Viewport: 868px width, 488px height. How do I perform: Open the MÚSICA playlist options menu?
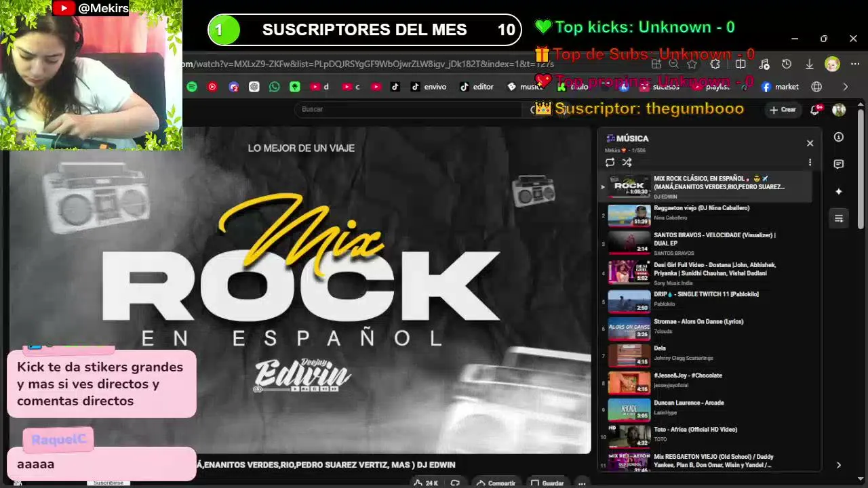coord(810,163)
